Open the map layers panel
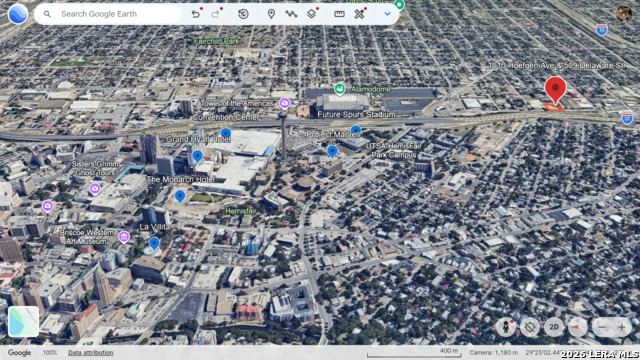Screen dimensions: 640x360 [x=311, y=14]
